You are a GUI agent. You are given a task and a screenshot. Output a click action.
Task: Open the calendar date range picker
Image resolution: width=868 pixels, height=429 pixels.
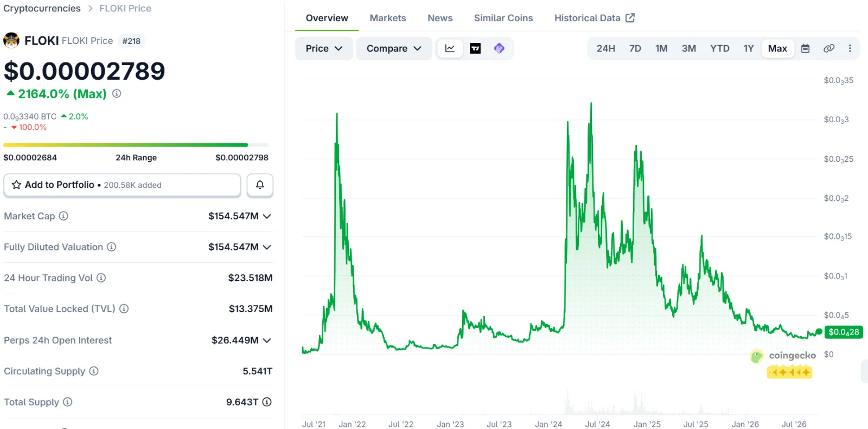(806, 48)
